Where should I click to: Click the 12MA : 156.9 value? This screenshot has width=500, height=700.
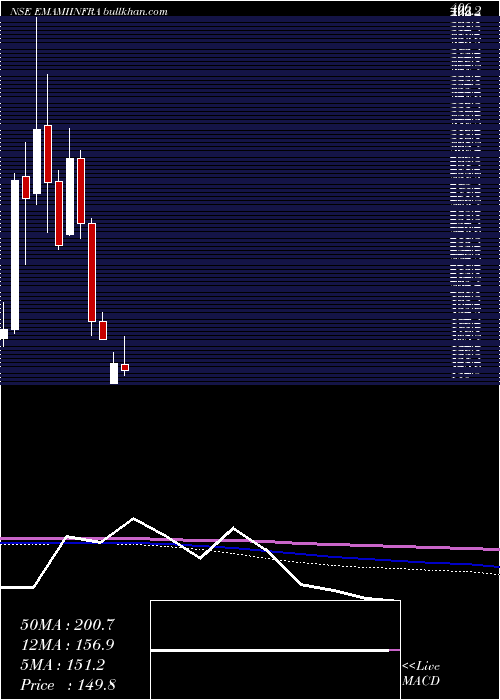tap(67, 645)
